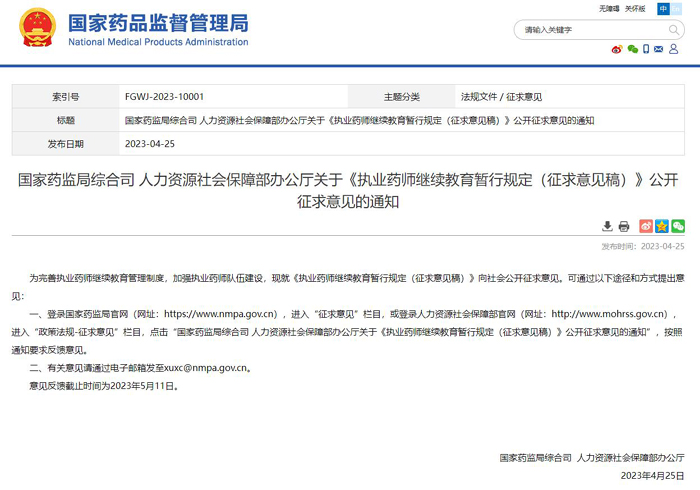Click the mobile phone icon in header
Screen dimensions: 700x490
coord(646,49)
